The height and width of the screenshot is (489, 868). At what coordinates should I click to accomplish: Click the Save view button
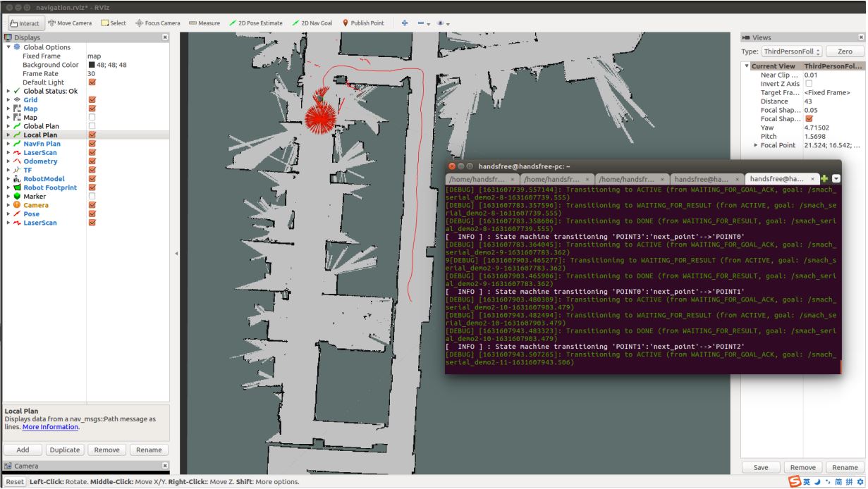point(761,467)
